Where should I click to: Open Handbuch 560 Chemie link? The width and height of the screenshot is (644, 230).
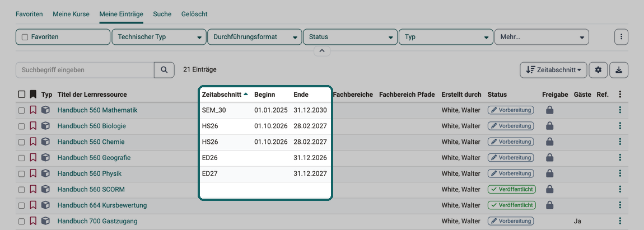coord(91,142)
